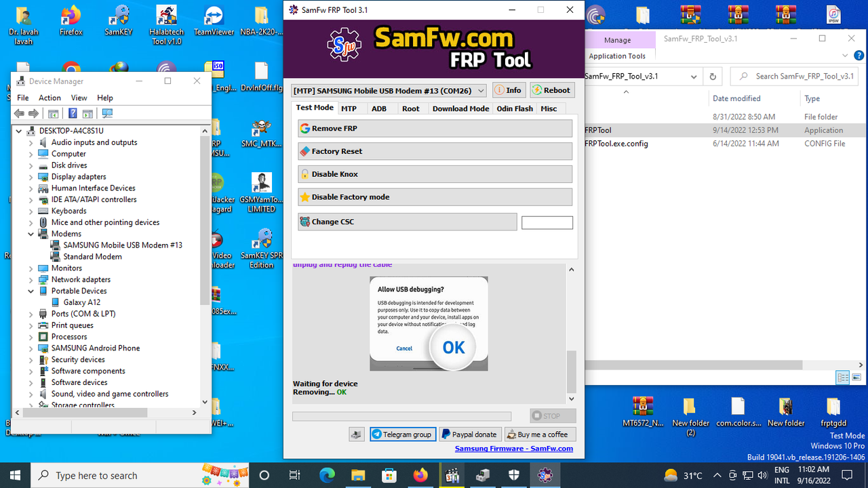Select FRPTool.exe.config in File Explorer
The image size is (868, 488).
point(616,144)
